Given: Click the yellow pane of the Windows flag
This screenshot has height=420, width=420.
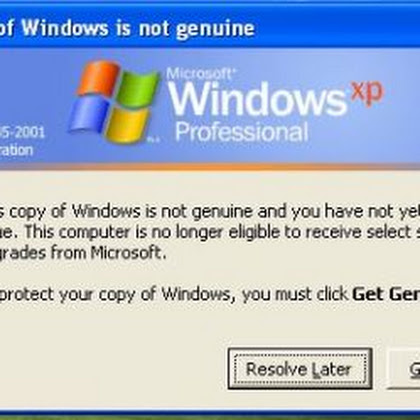Looking at the screenshot, I should (x=127, y=126).
